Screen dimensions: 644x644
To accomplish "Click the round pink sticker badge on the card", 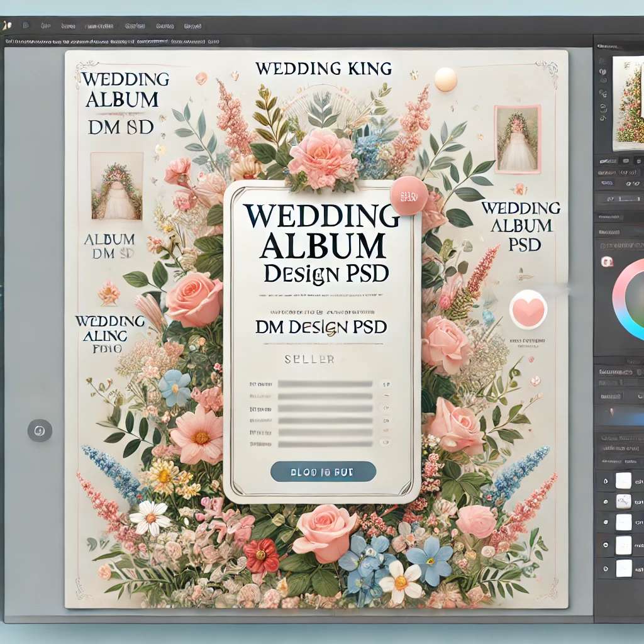I will [408, 197].
